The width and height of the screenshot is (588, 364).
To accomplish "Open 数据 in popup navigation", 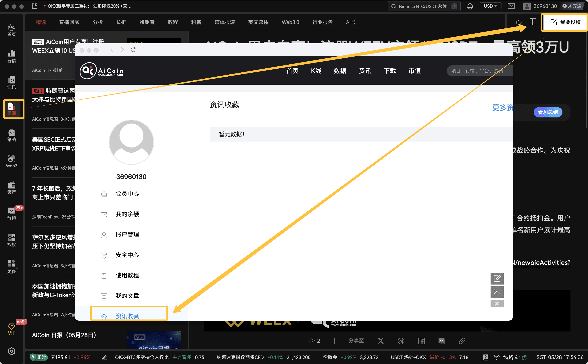I will pos(340,71).
